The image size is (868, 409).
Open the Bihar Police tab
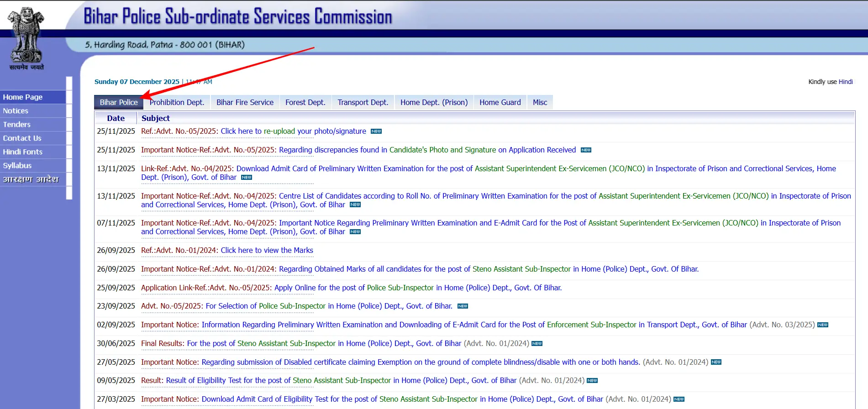click(119, 102)
